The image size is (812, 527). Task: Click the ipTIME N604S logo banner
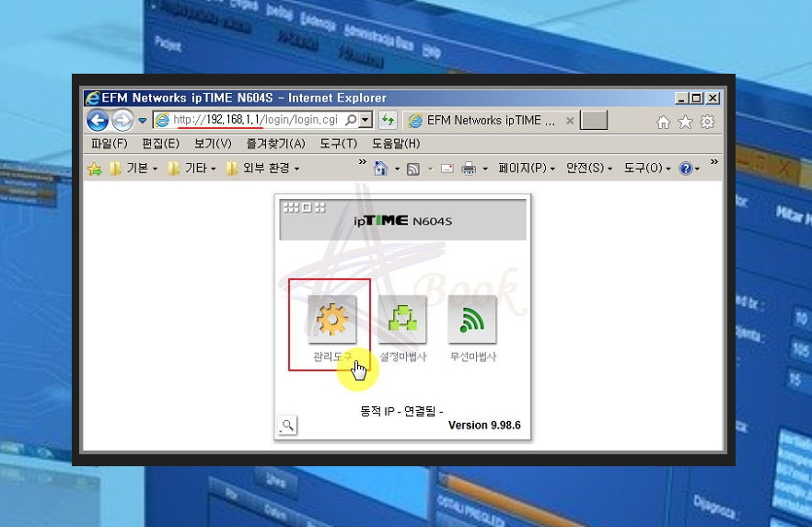click(403, 219)
